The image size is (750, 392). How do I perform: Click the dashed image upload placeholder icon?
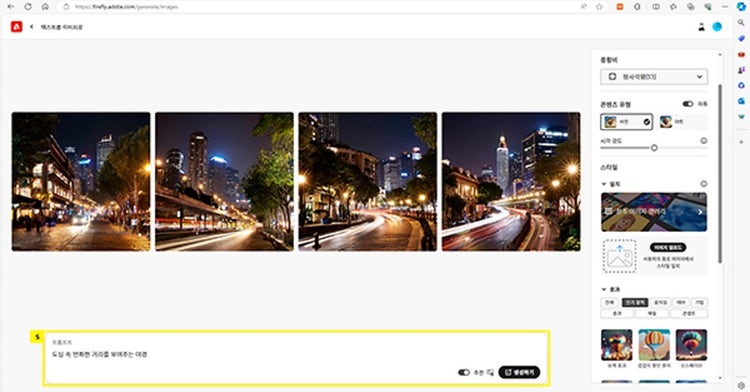pyautogui.click(x=619, y=256)
